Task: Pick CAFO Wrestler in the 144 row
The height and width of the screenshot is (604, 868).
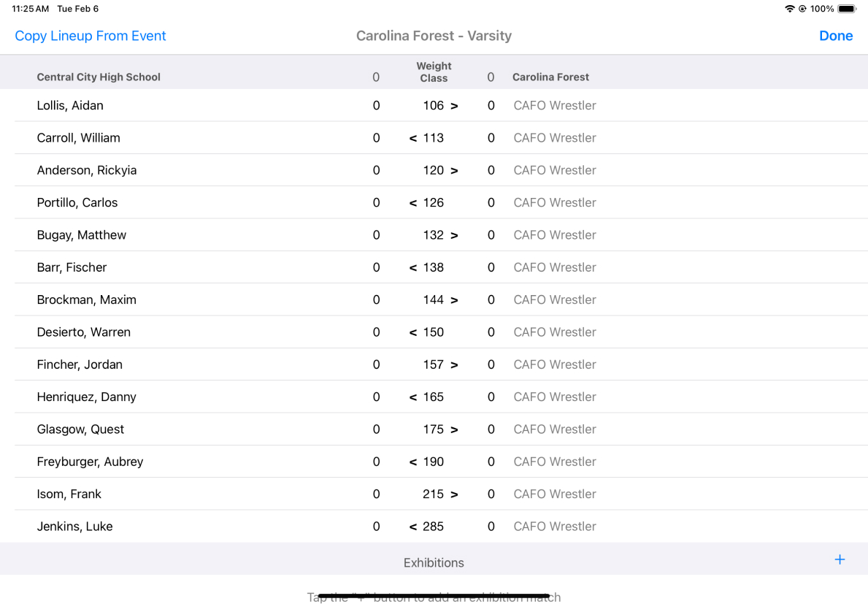Action: tap(555, 300)
